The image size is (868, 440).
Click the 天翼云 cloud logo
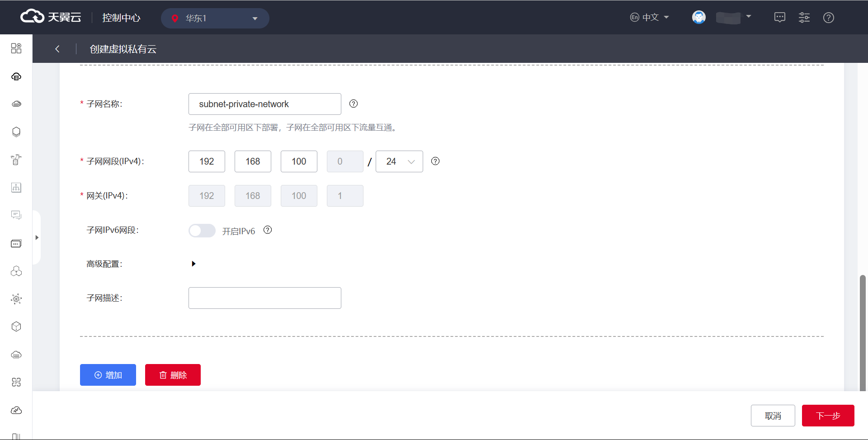(51, 17)
